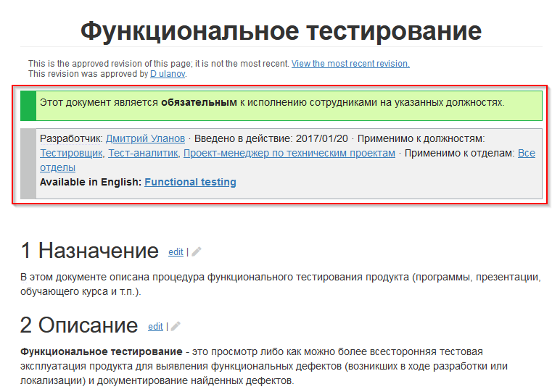Open the edit link for Назначение section
The image size is (552, 392).
point(176,252)
